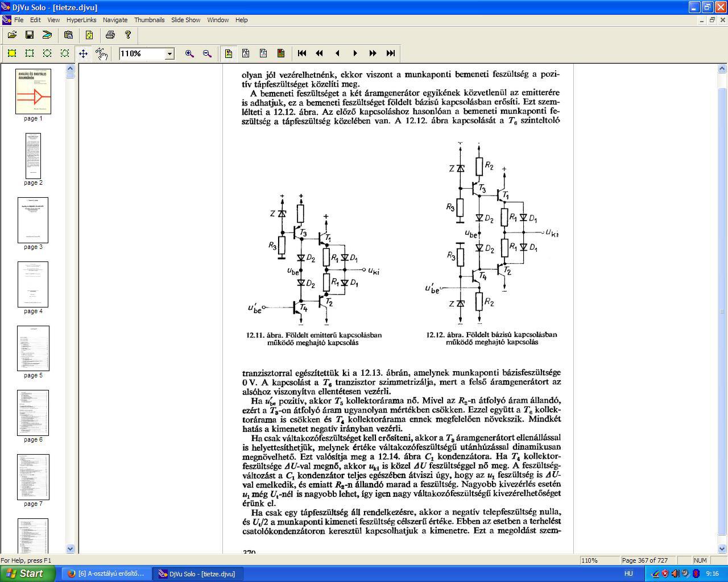Switch to the A-osztályú erősítő Firefox taskbar button
The width and height of the screenshot is (728, 582).
click(x=106, y=573)
